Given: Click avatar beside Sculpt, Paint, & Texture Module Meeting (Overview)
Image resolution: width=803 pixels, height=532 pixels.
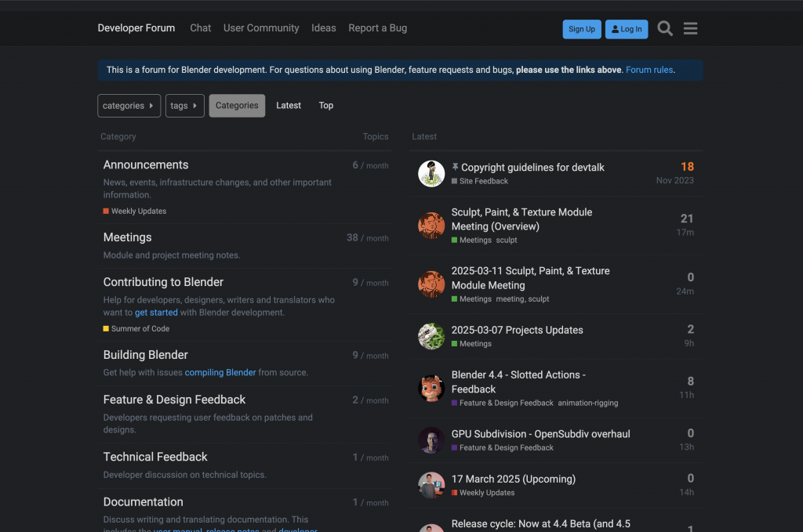Looking at the screenshot, I should [431, 226].
